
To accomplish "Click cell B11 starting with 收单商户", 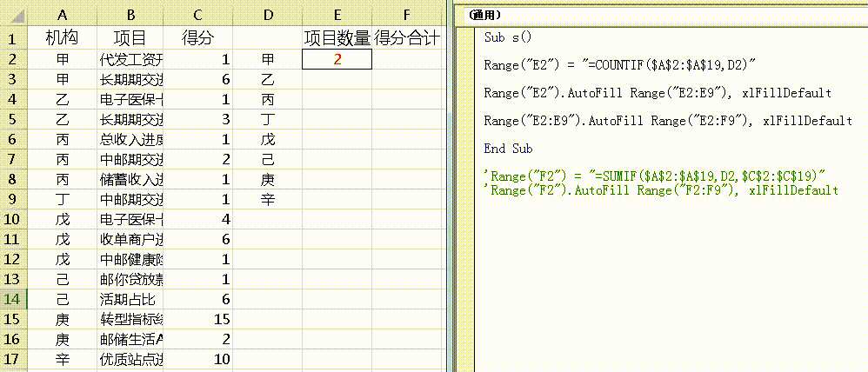I will pyautogui.click(x=130, y=239).
